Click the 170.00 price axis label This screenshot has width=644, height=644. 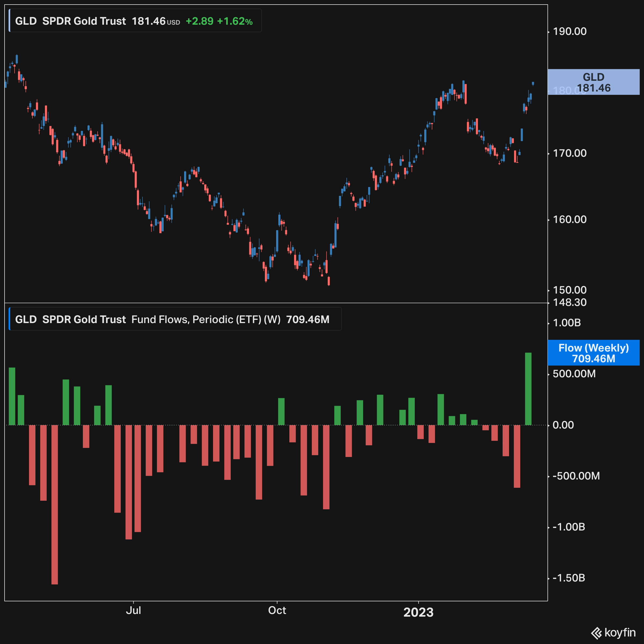point(570,153)
